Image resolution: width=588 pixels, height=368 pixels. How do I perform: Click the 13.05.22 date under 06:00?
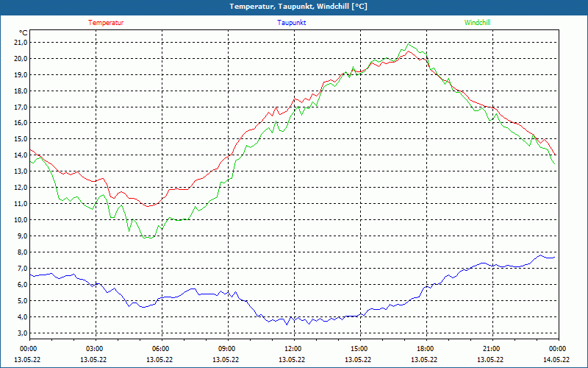tap(159, 359)
